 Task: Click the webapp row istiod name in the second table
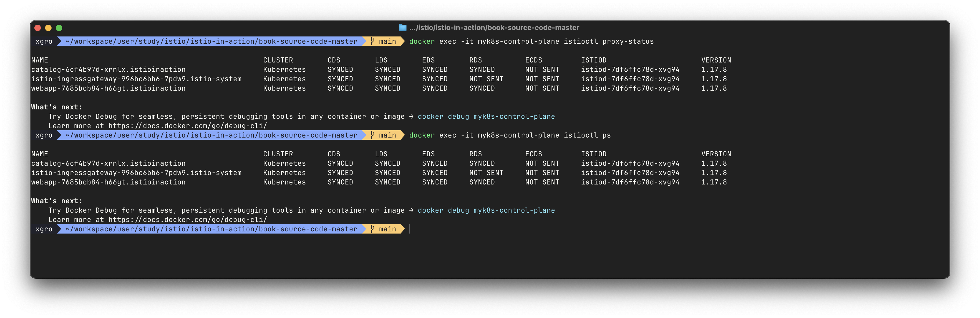[630, 182]
